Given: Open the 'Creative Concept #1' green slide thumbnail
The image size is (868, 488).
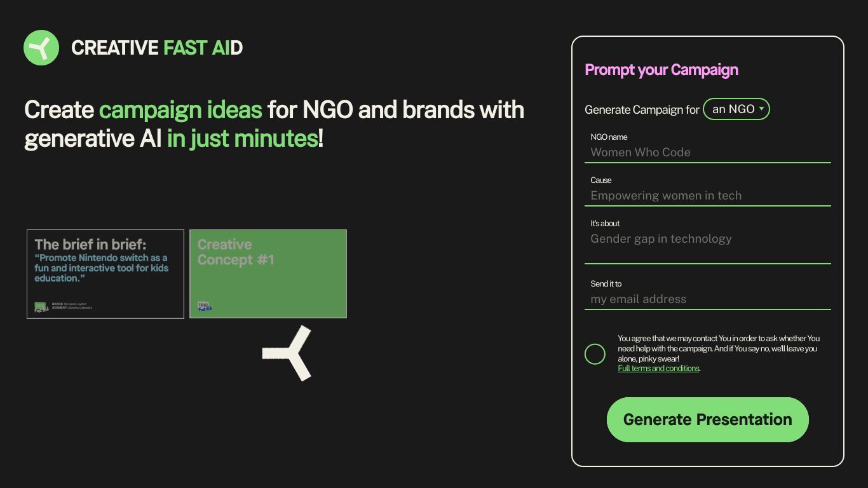Looking at the screenshot, I should [x=268, y=274].
